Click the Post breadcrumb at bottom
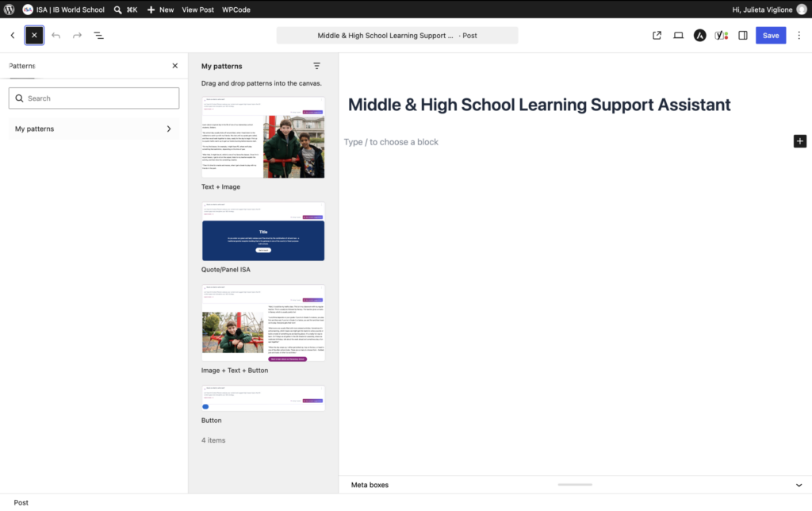Image resolution: width=812 pixels, height=511 pixels. point(21,503)
